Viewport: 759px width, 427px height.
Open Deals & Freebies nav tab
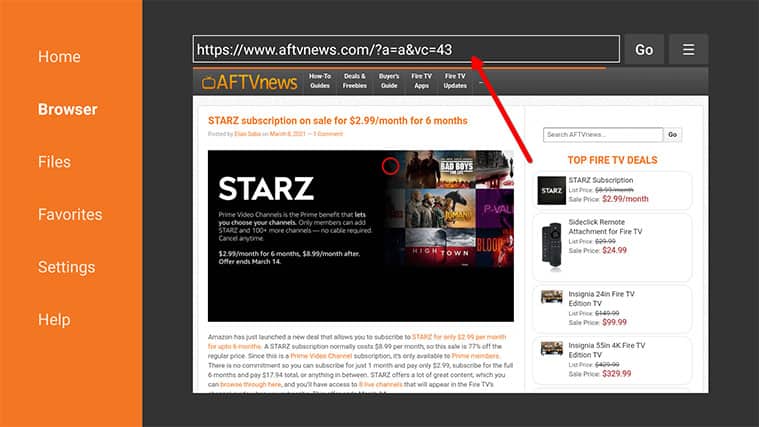tap(354, 81)
